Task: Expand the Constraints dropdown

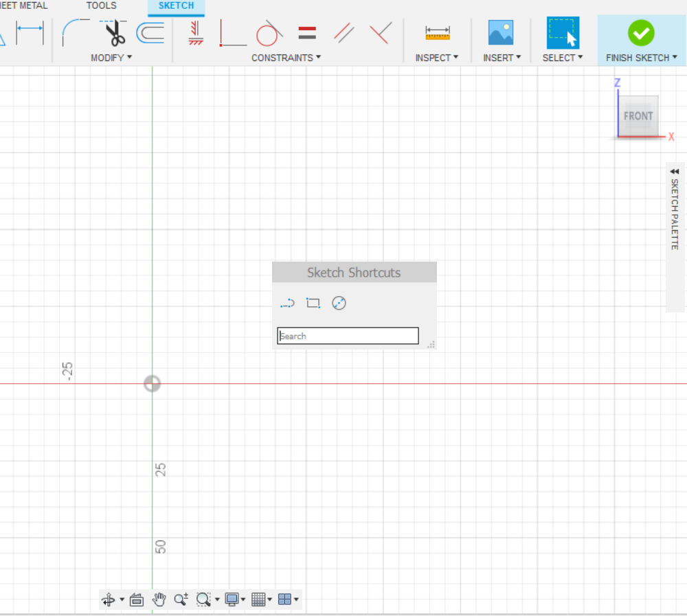Action: click(x=286, y=58)
